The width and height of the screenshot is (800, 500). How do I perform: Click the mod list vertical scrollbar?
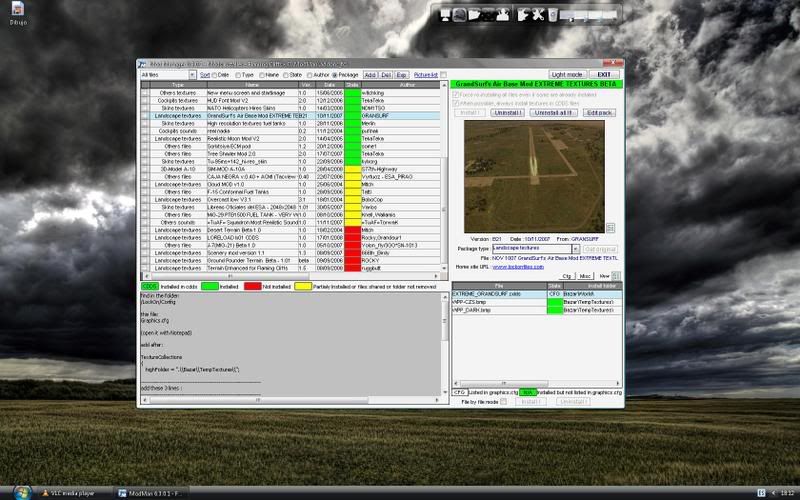444,177
